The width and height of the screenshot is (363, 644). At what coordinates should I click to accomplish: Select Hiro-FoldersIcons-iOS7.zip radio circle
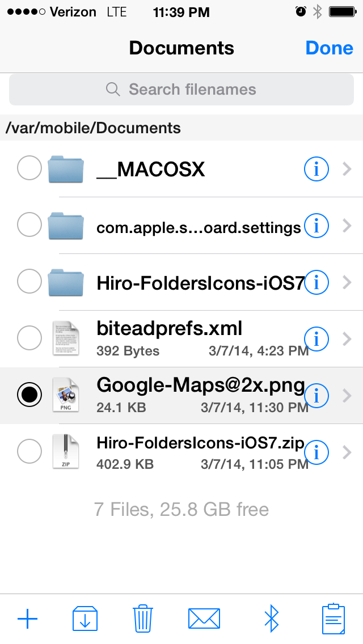(29, 452)
